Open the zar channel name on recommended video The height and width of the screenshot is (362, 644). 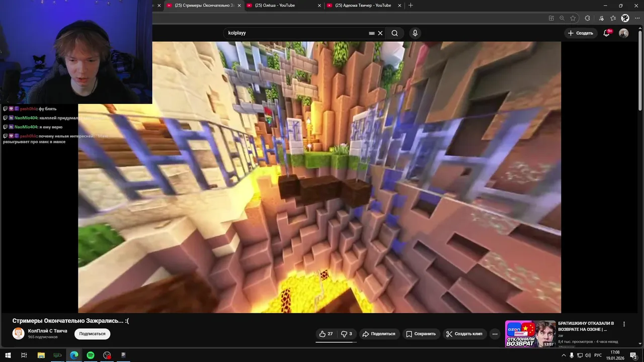click(560, 335)
